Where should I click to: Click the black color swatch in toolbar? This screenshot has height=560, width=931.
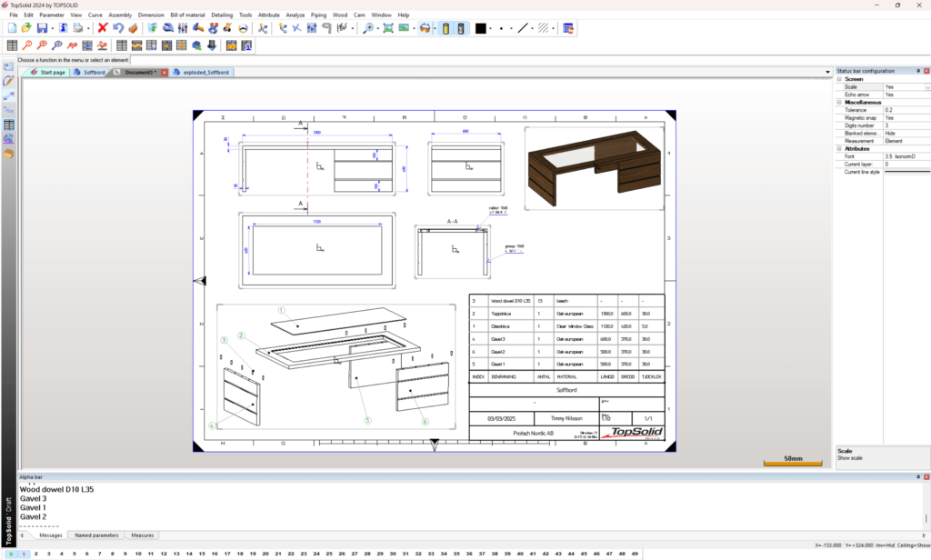click(x=480, y=29)
